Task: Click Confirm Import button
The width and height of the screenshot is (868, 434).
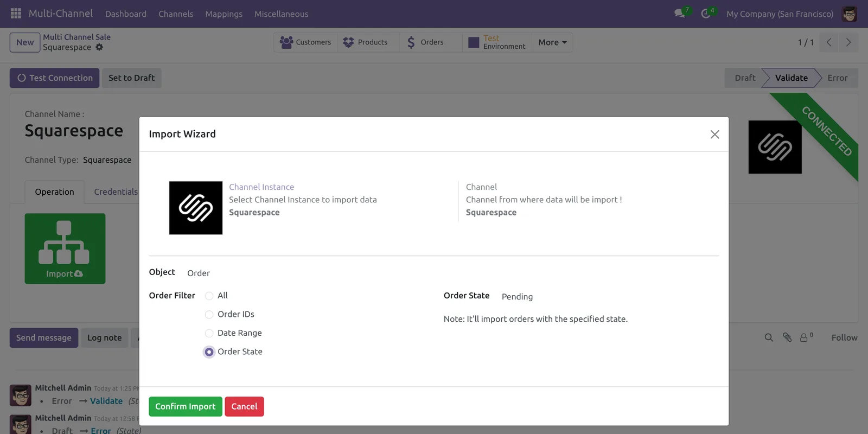Action: coord(186,406)
